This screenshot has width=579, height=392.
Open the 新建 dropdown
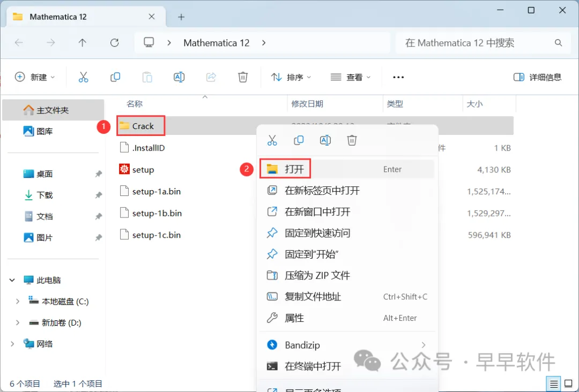35,77
